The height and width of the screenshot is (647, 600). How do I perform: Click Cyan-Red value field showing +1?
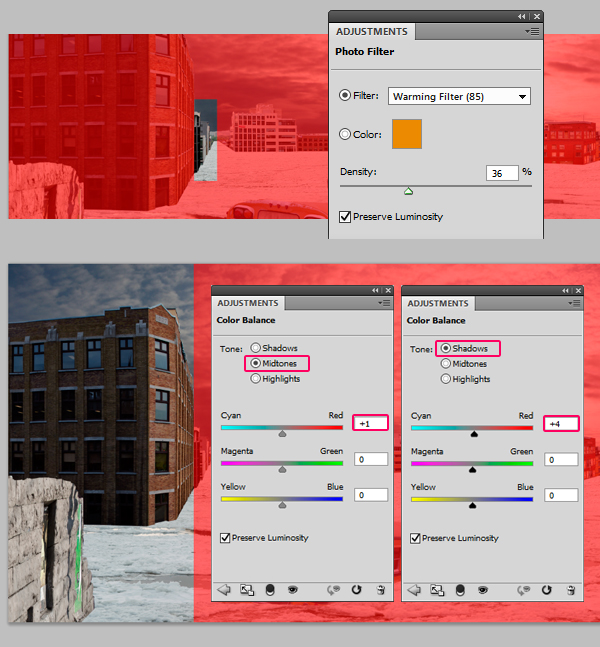pyautogui.click(x=371, y=423)
